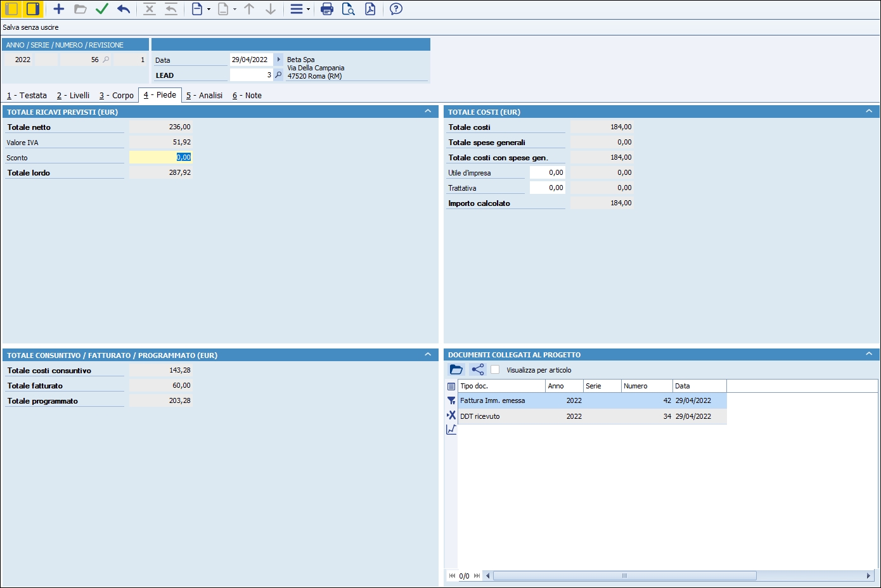Enable Visualizza per articolo checkbox
881x588 pixels.
click(x=496, y=370)
